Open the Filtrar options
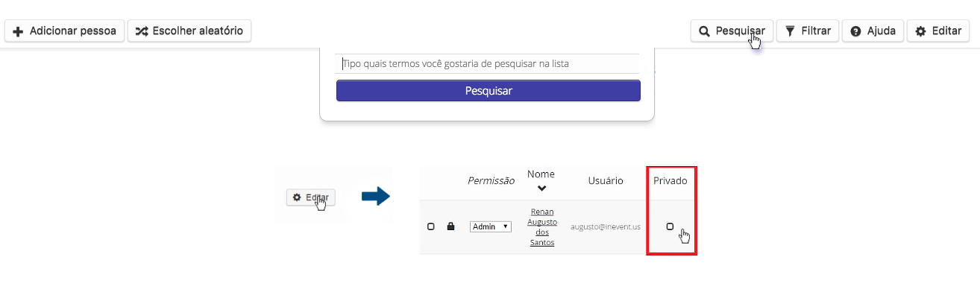Screen dimensions: 980x286 (808, 31)
